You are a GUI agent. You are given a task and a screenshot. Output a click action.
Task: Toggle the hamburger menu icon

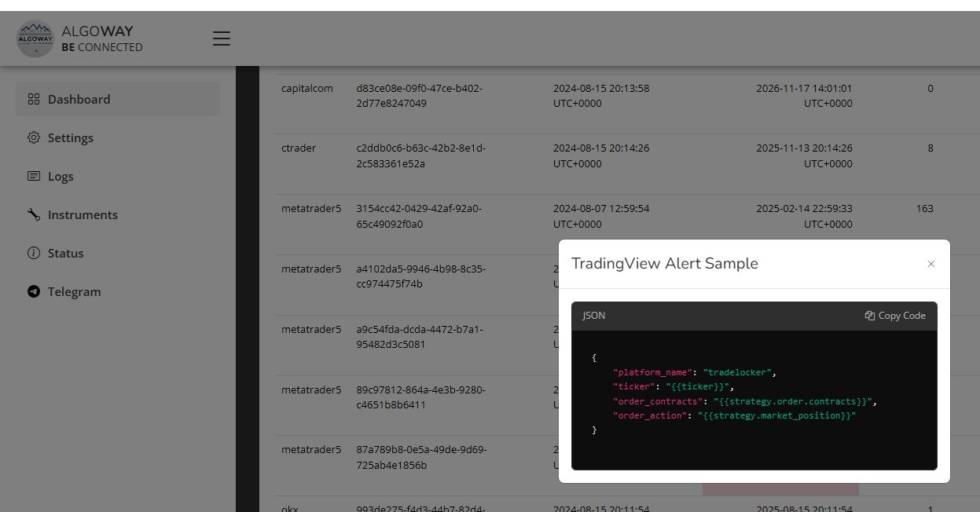222,38
